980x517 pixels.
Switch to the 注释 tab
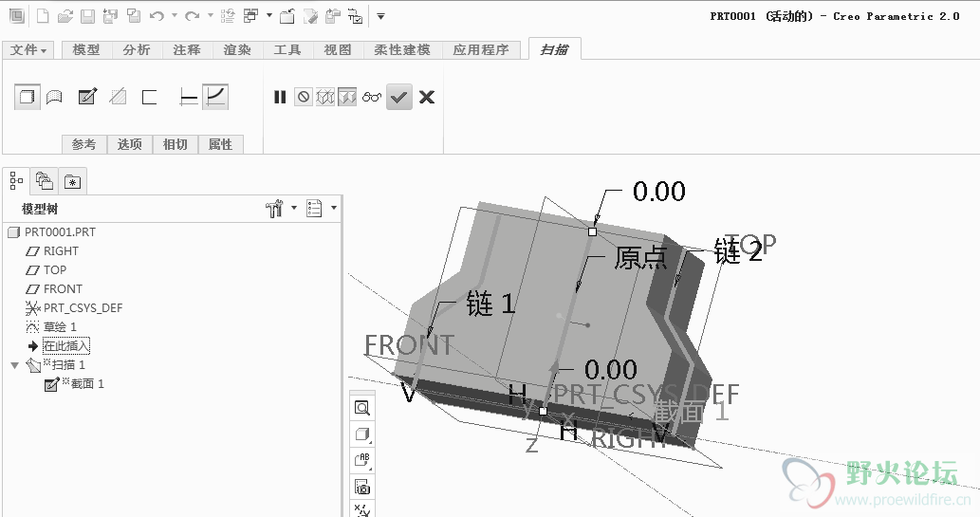coord(187,50)
